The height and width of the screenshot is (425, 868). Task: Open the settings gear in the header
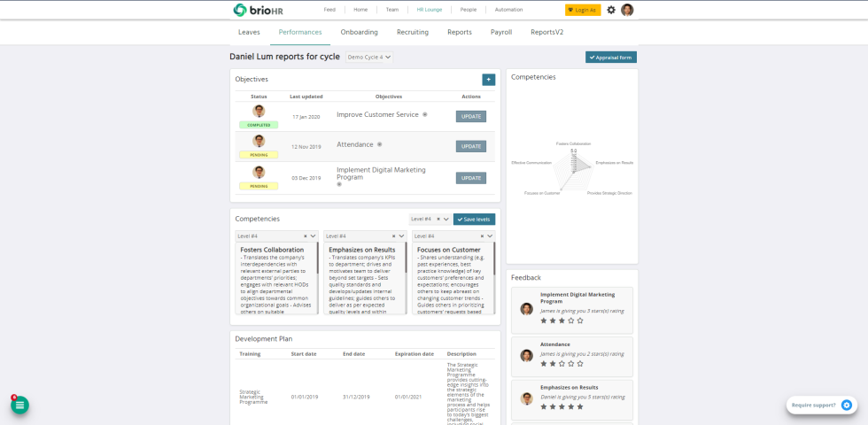point(611,10)
